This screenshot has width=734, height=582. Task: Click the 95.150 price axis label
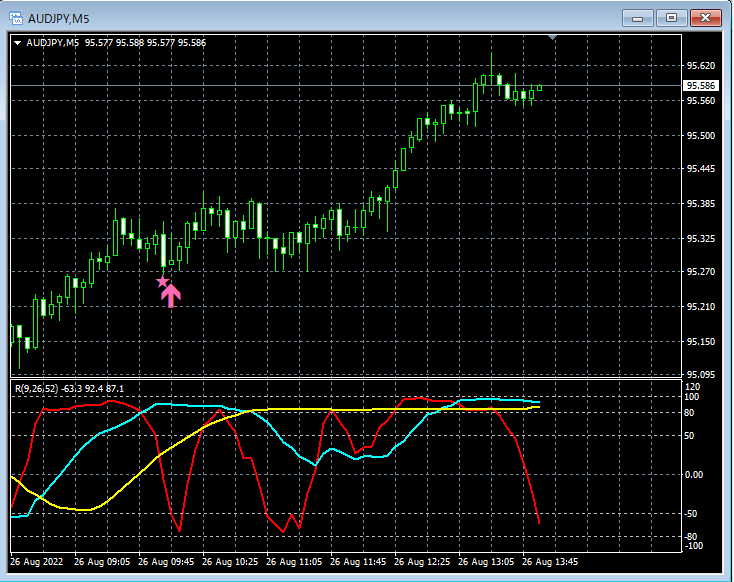(700, 342)
